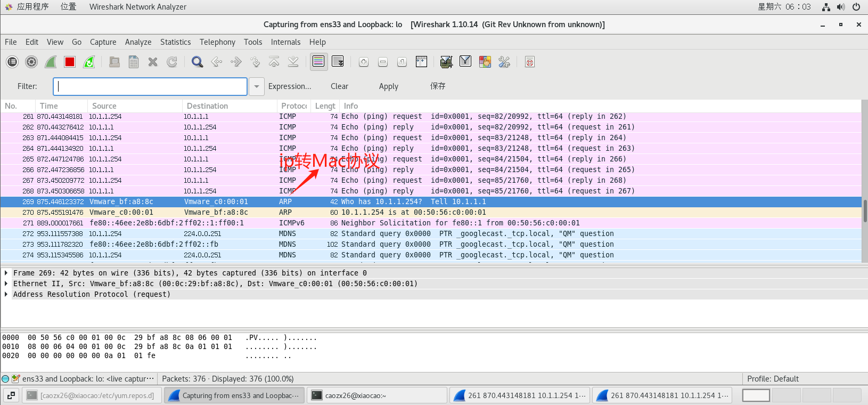Edit display filters icon

[465, 62]
